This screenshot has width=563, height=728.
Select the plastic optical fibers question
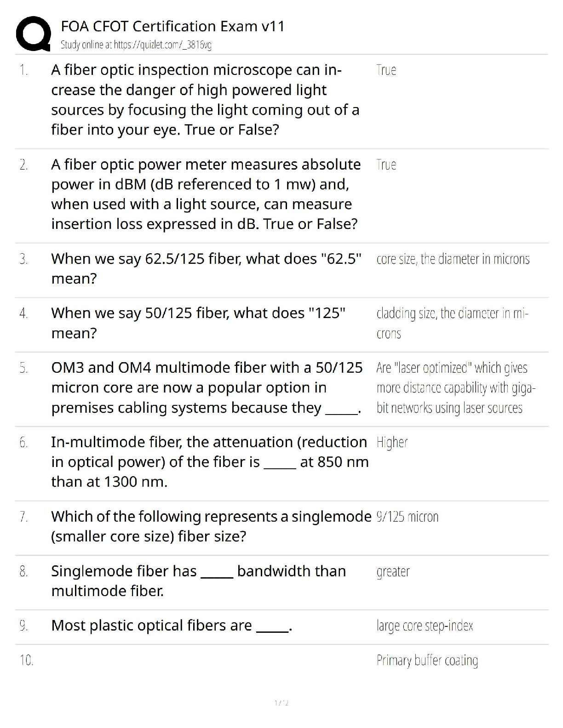pyautogui.click(x=172, y=626)
